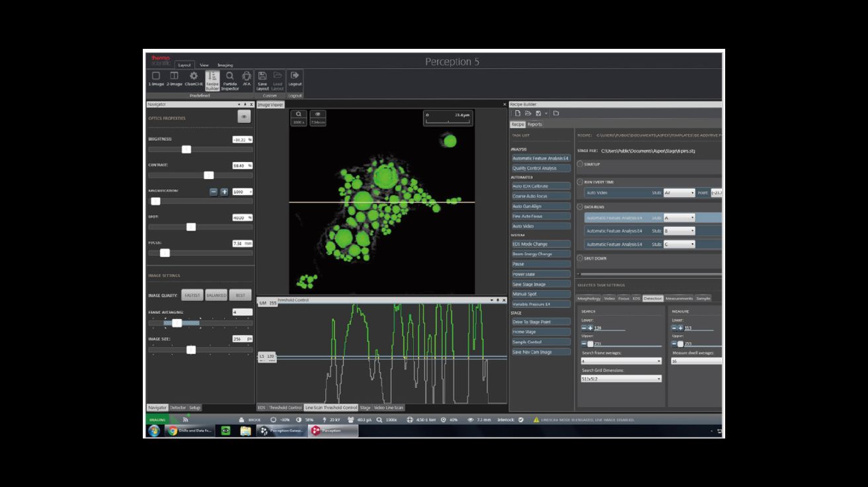This screenshot has width=868, height=487.
Task: Adjust the Brightness slider handle
Action: point(186,149)
